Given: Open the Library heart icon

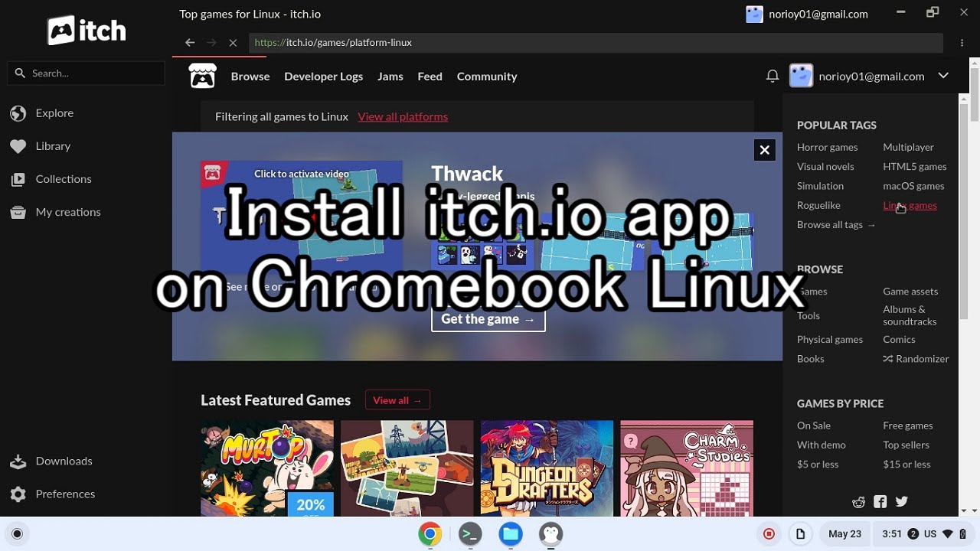Looking at the screenshot, I should [x=18, y=146].
